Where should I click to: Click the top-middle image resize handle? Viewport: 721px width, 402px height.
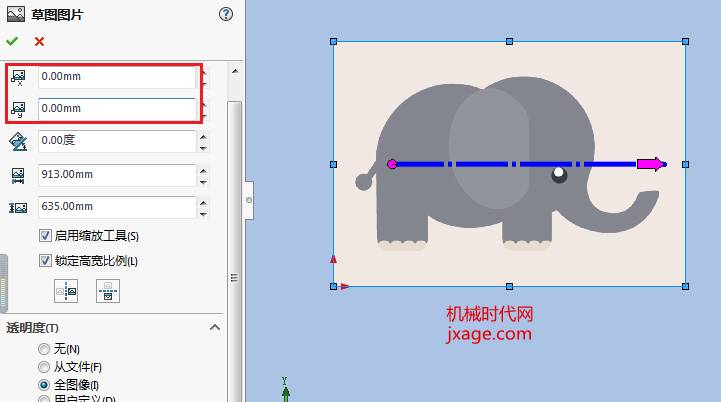click(x=509, y=42)
